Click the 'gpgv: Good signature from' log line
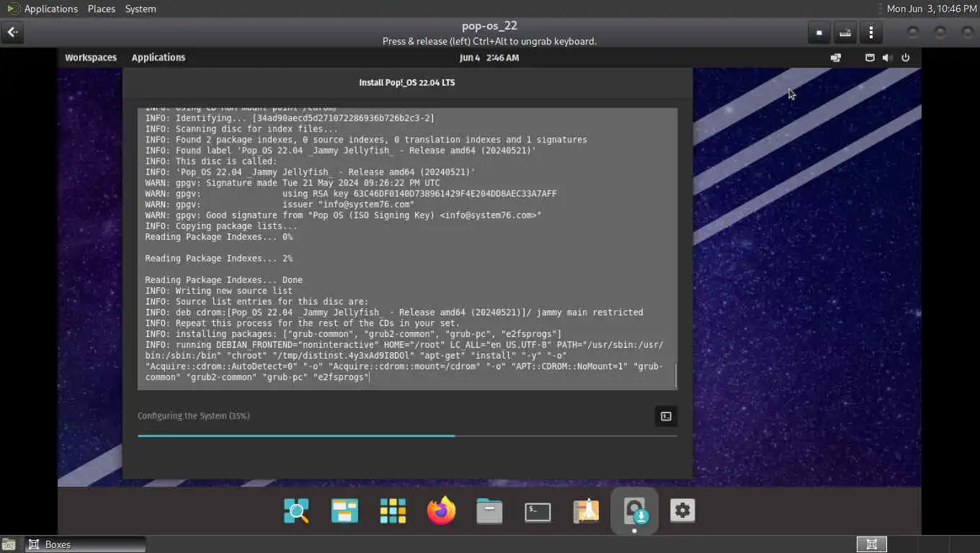Image resolution: width=980 pixels, height=553 pixels. pos(343,215)
